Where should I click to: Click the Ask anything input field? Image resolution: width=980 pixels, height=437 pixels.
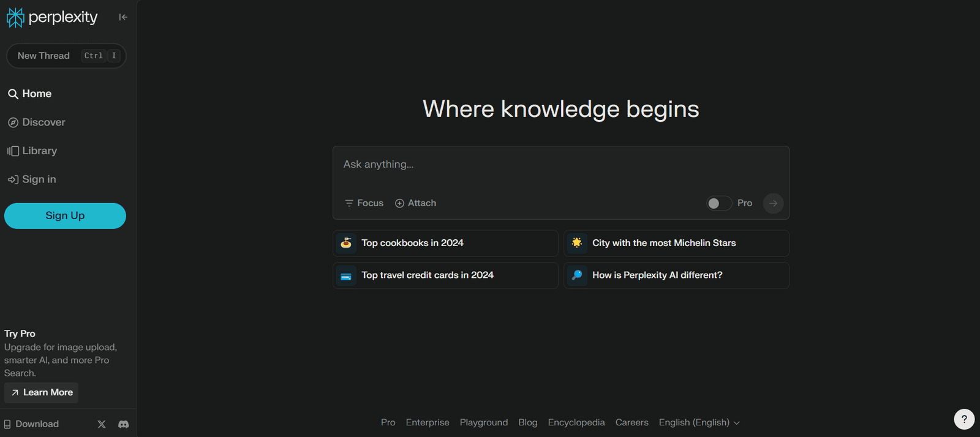(x=560, y=165)
